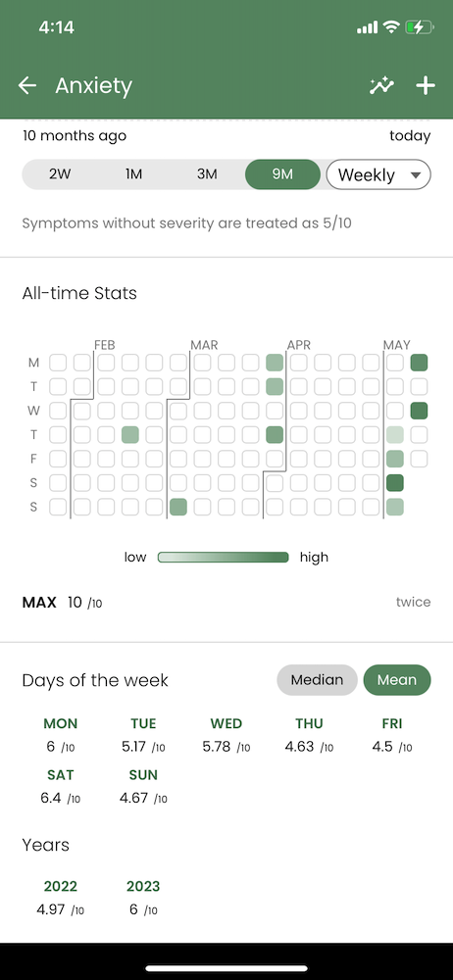Open the Weekly dropdown

tap(378, 175)
